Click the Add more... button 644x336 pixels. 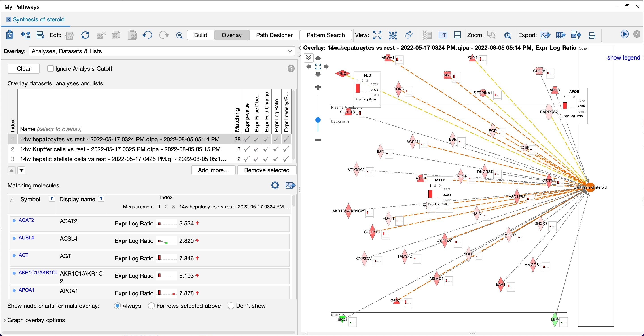[213, 170]
